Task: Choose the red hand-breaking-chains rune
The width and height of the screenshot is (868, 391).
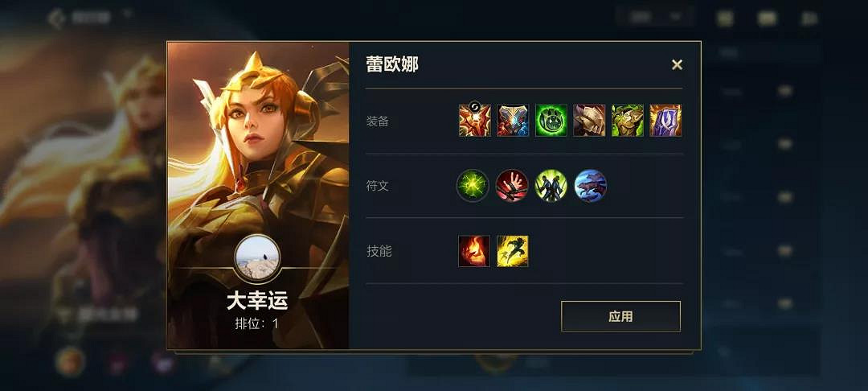Action: click(x=512, y=186)
